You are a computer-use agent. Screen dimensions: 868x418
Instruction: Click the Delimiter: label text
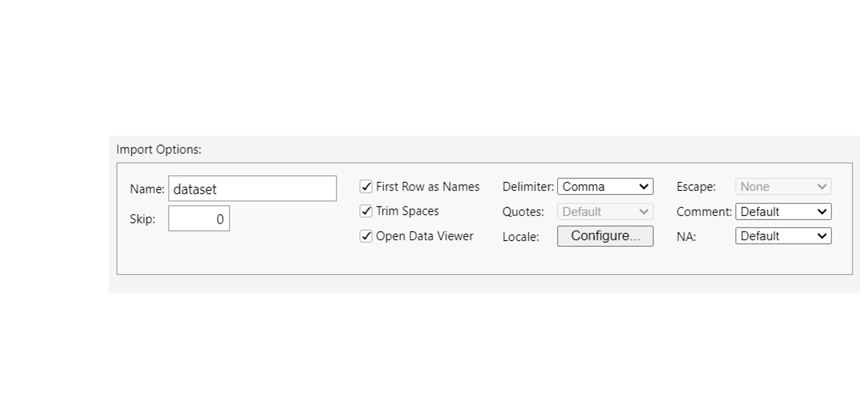528,187
